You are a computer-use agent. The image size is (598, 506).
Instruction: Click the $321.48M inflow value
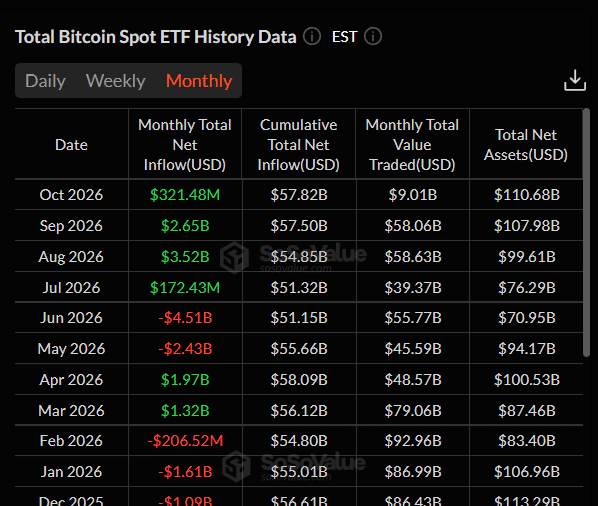click(x=185, y=195)
